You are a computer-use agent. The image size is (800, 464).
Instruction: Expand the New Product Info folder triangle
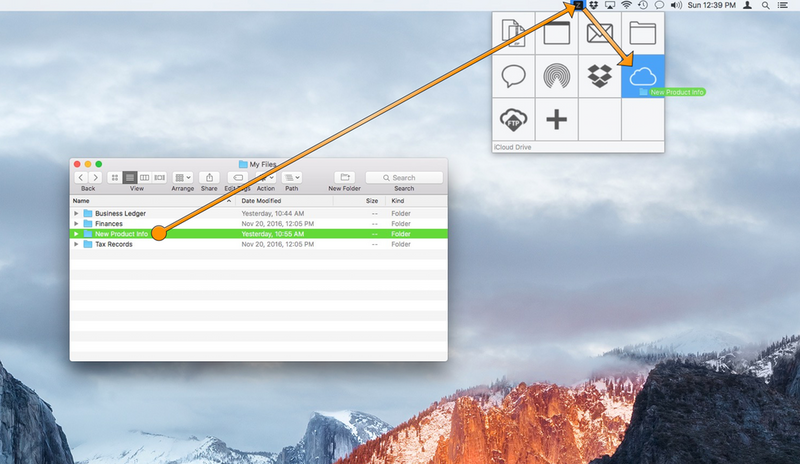[76, 234]
